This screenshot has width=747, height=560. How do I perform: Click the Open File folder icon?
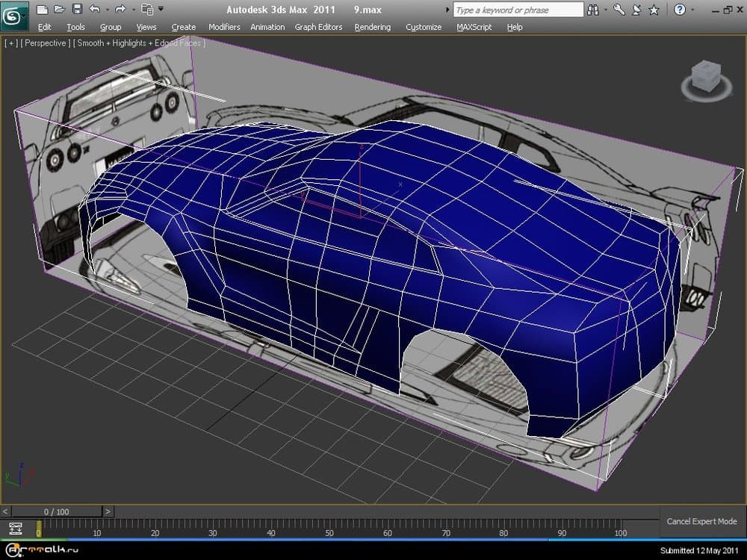click(x=60, y=10)
